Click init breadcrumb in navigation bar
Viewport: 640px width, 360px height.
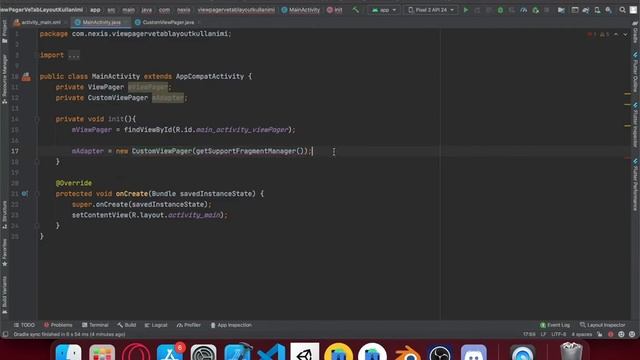click(x=335, y=10)
